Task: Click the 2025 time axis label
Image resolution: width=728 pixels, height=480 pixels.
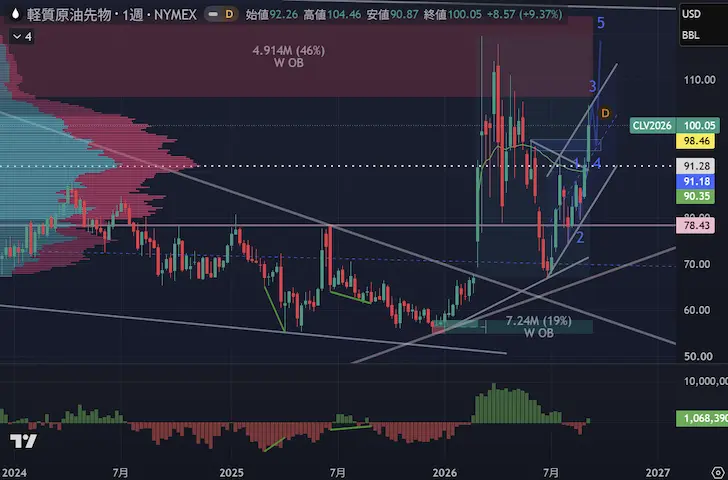Action: [x=231, y=473]
